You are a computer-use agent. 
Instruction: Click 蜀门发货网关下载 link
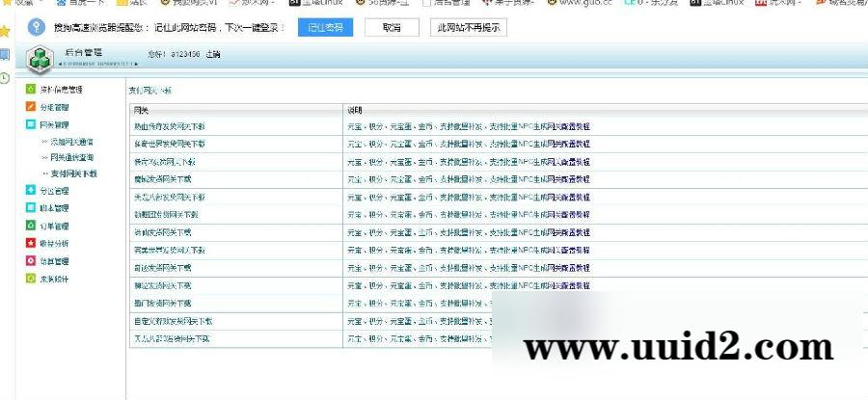click(163, 304)
